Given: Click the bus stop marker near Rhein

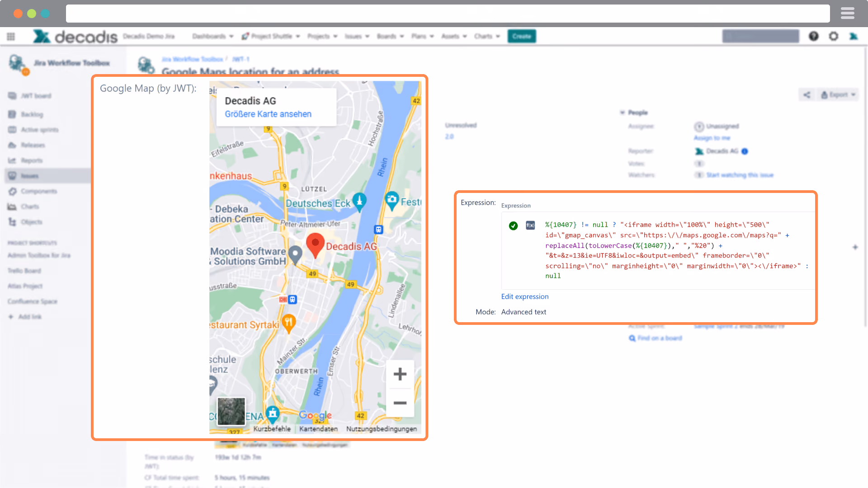Looking at the screenshot, I should (x=378, y=230).
